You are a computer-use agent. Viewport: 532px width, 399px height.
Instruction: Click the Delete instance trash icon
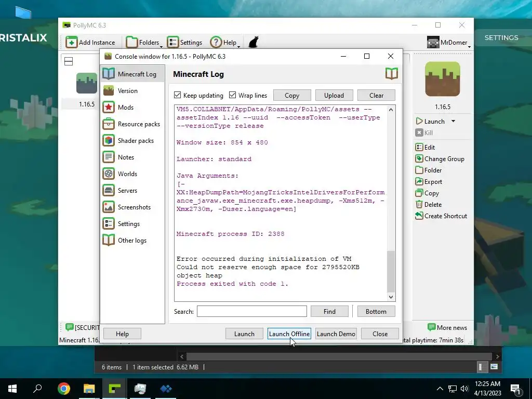(x=419, y=204)
